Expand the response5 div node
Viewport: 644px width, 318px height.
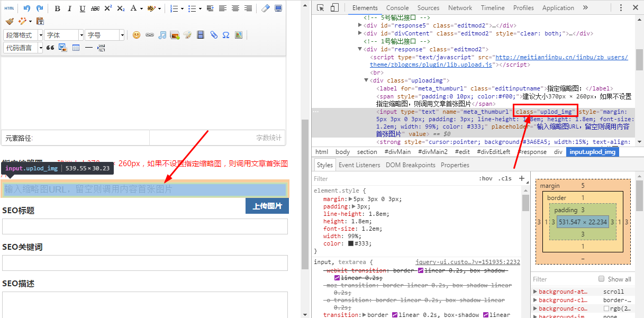(361, 25)
